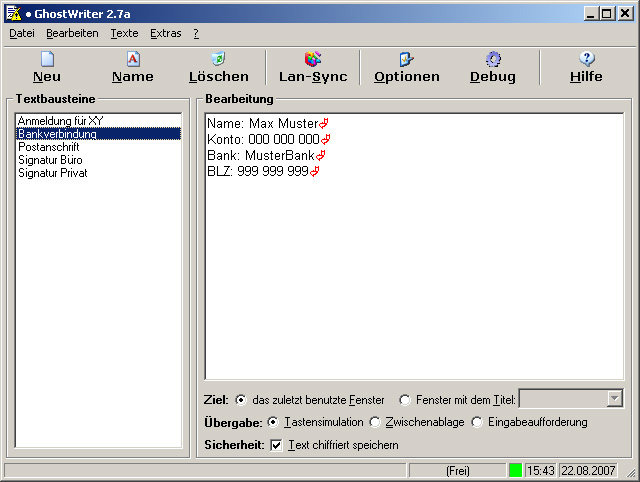Click the 'BLZ: 999 999 999' line
The height and width of the screenshot is (482, 640).
[263, 171]
